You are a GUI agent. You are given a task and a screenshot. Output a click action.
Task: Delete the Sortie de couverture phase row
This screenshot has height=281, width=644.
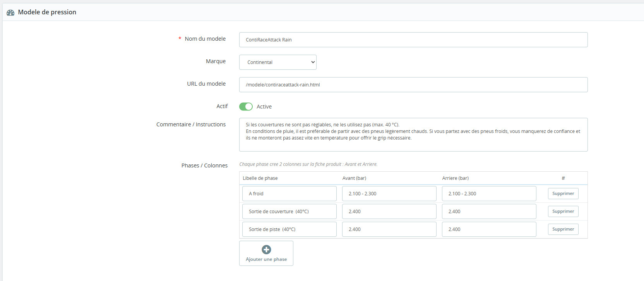tap(563, 212)
